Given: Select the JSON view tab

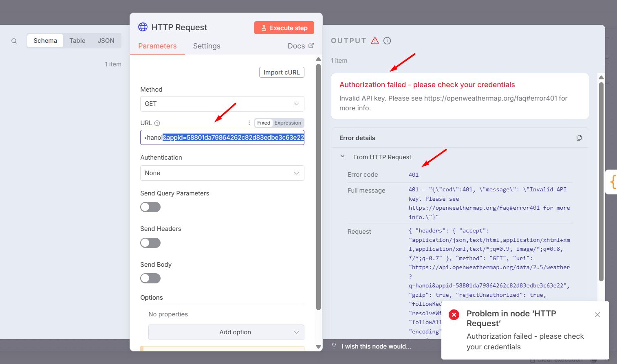Looking at the screenshot, I should click(x=106, y=41).
